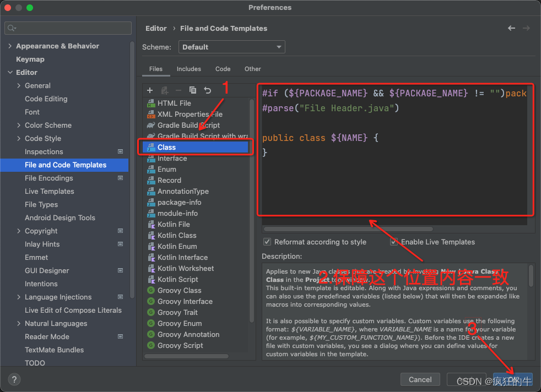Image resolution: width=541 pixels, height=392 pixels.
Task: Toggle Reformat according to style checkbox
Action: coord(267,242)
